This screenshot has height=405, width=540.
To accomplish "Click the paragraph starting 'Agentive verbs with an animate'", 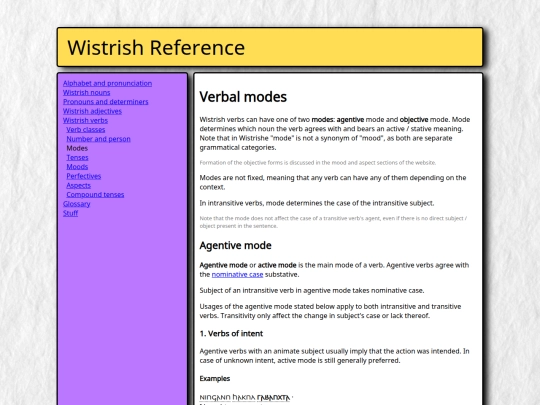I will [334, 356].
